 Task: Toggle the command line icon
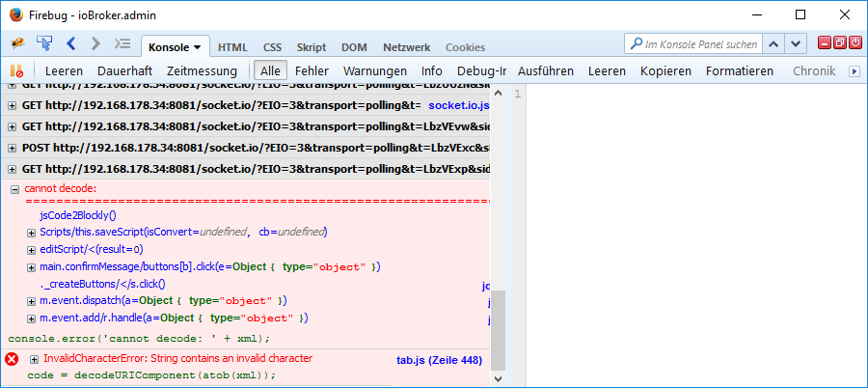coord(122,43)
